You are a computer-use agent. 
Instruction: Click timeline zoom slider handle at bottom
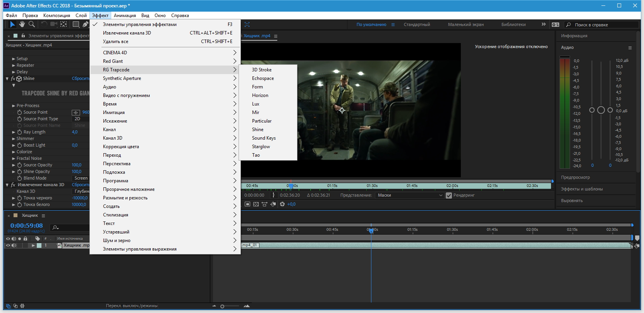[x=222, y=306]
